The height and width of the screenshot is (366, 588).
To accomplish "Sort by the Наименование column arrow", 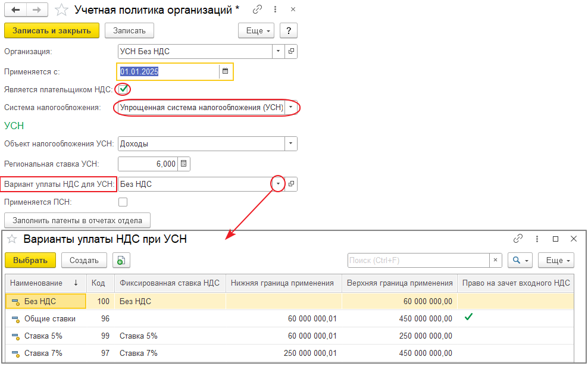I will [x=76, y=283].
